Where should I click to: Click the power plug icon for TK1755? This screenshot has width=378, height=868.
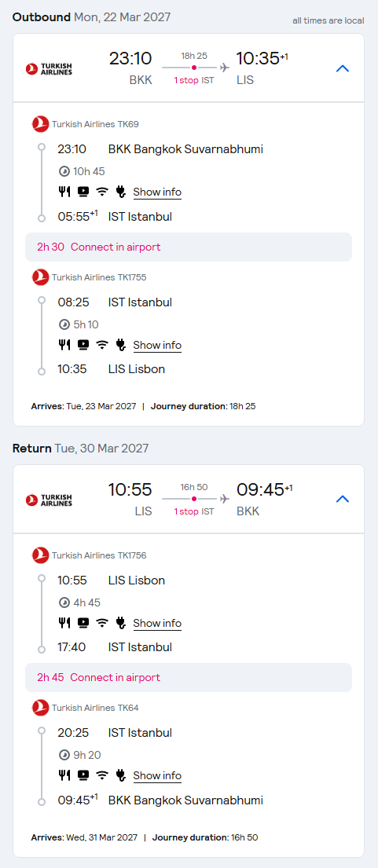point(121,345)
